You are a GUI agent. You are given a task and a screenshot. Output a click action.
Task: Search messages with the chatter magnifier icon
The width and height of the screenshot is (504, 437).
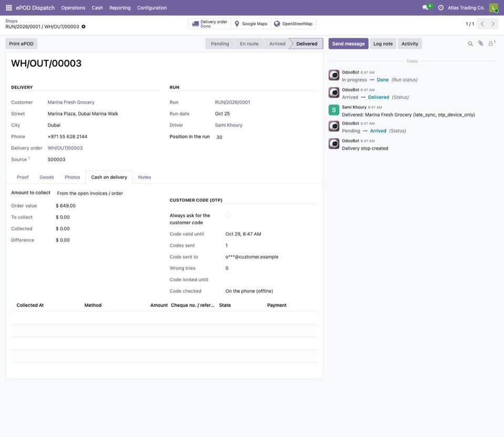pyautogui.click(x=470, y=44)
